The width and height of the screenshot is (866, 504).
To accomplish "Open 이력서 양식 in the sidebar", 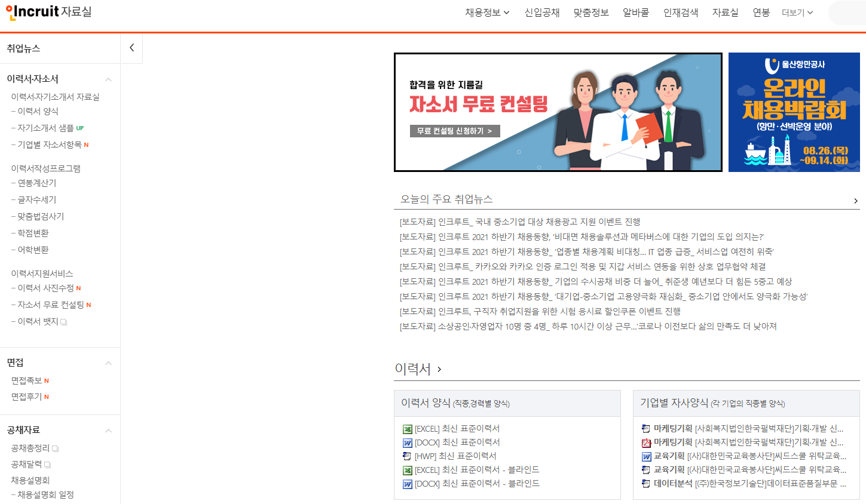I will (x=38, y=111).
